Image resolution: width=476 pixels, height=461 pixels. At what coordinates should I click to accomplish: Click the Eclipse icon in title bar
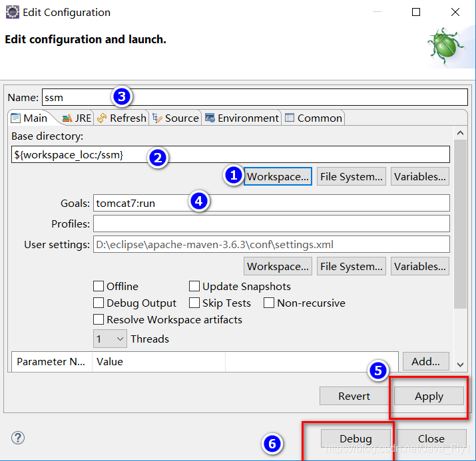pos(13,12)
